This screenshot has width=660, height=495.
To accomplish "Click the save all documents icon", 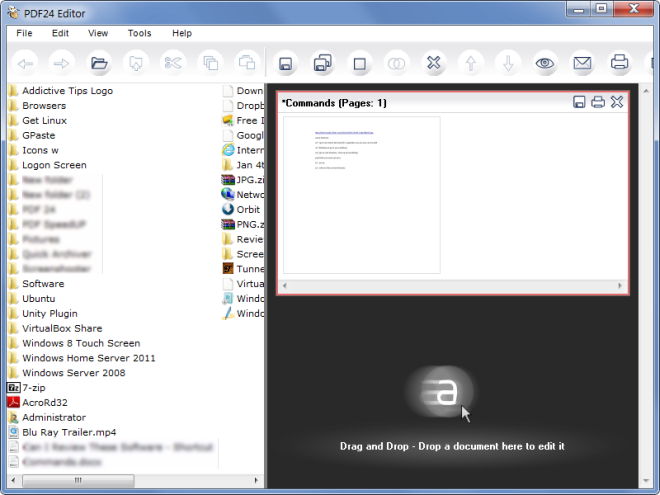I will pyautogui.click(x=322, y=64).
